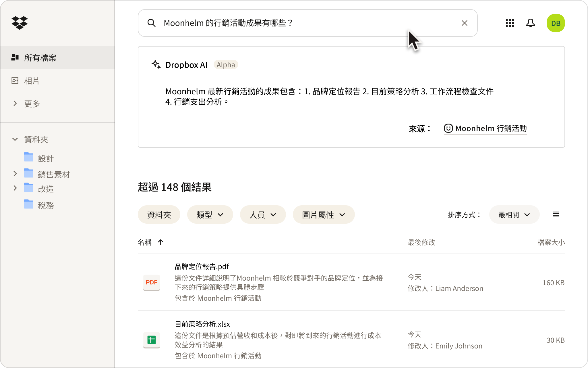The image size is (588, 368).
Task: Click the green spreadsheet file icon
Action: [x=152, y=340]
